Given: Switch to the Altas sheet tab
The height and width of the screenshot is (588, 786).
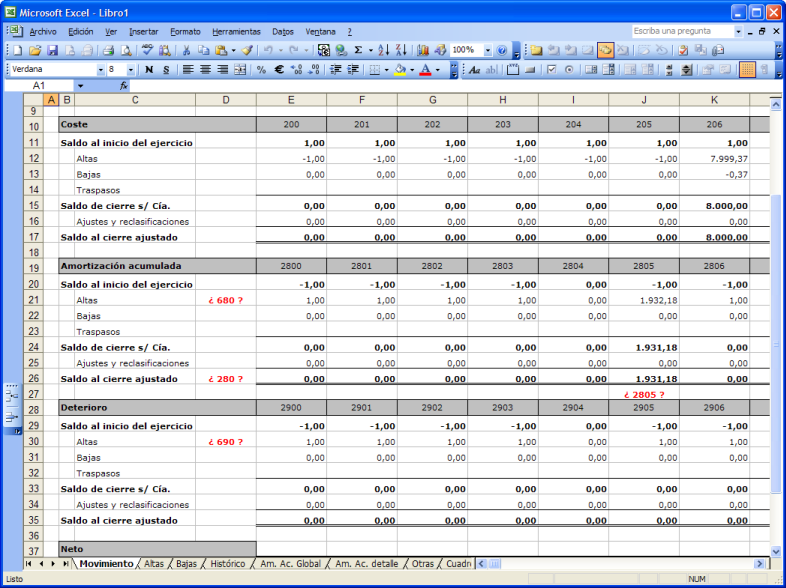Looking at the screenshot, I should coord(154,564).
